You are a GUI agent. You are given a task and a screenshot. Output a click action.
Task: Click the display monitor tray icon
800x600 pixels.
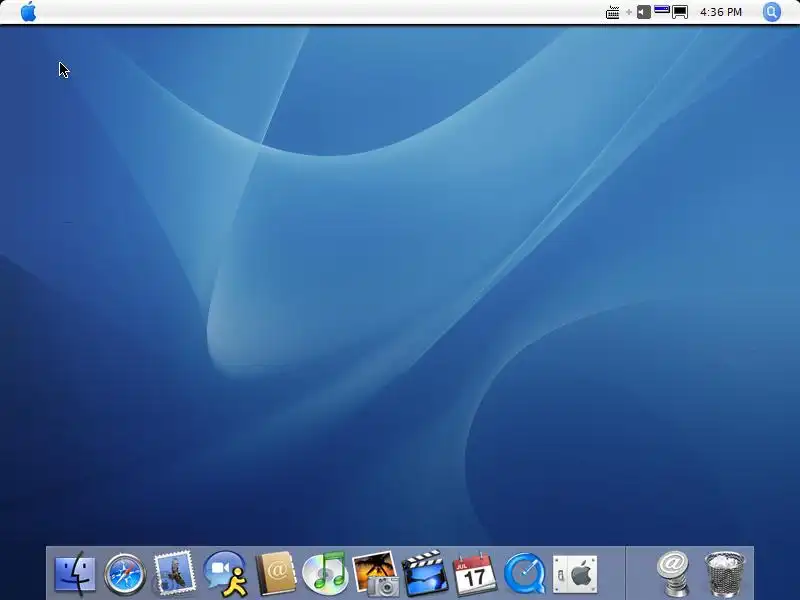pyautogui.click(x=680, y=12)
